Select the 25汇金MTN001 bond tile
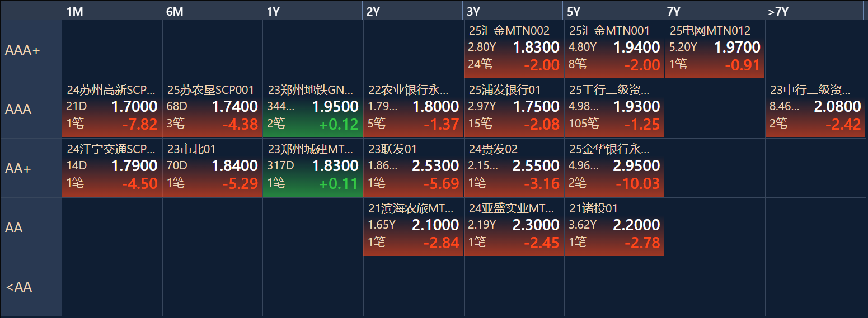 coord(614,49)
